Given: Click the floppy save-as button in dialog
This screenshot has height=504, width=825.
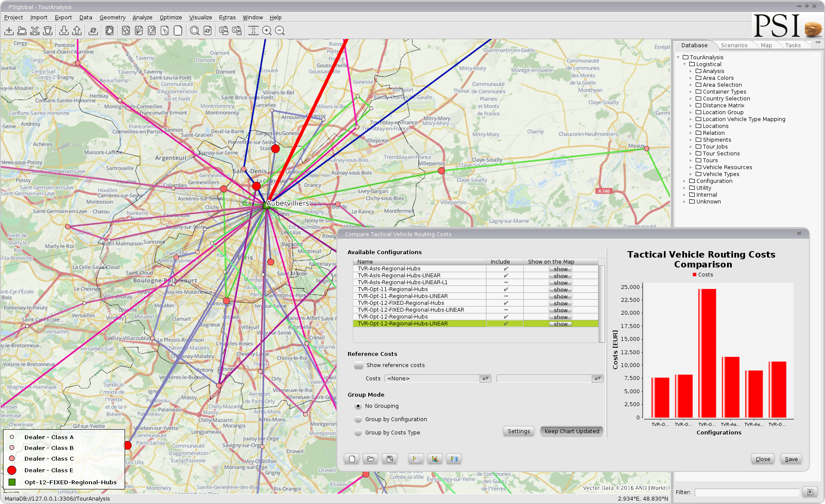Looking at the screenshot, I should (x=390, y=459).
